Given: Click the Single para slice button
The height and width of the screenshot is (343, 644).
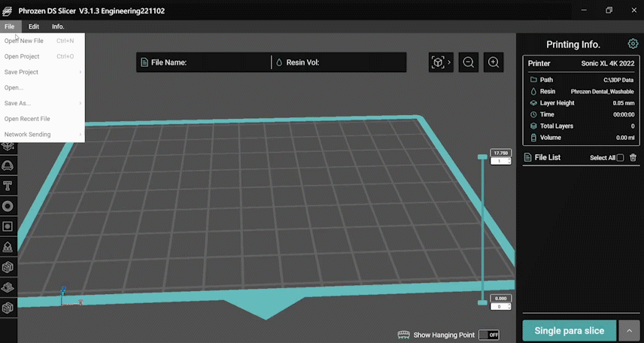Looking at the screenshot, I should pyautogui.click(x=570, y=331).
